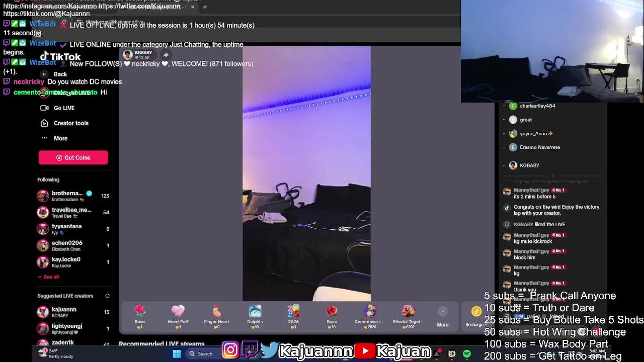Send the Blissful Together gift

pyautogui.click(x=408, y=317)
